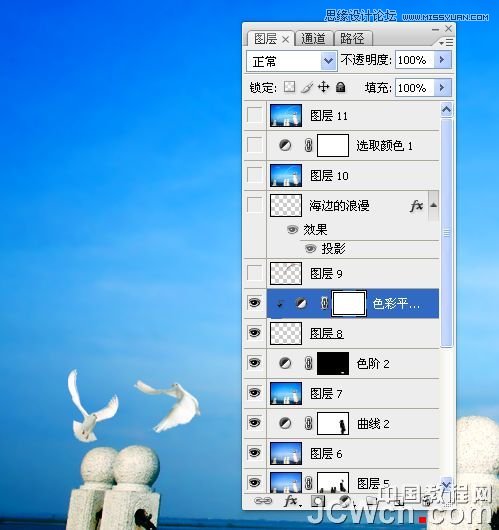Click the scrollbar down arrow in layers list
Screen dimensions: 499x530
tap(446, 484)
